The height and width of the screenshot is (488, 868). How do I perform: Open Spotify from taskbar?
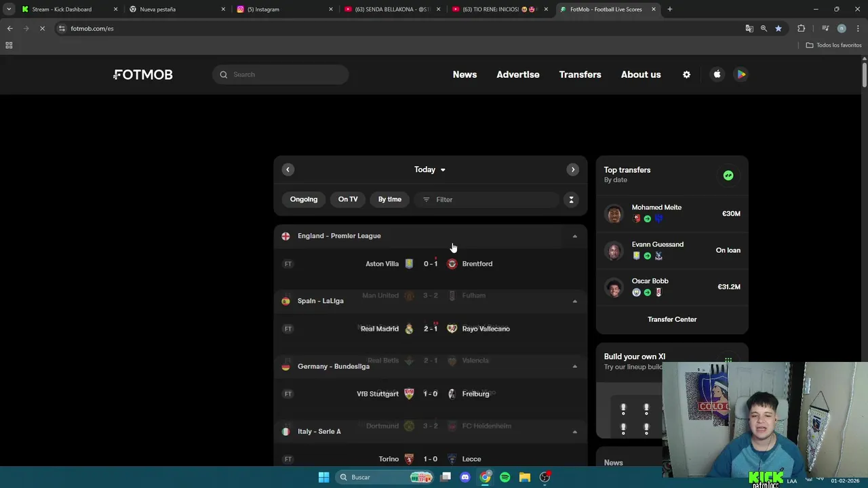[505, 477]
